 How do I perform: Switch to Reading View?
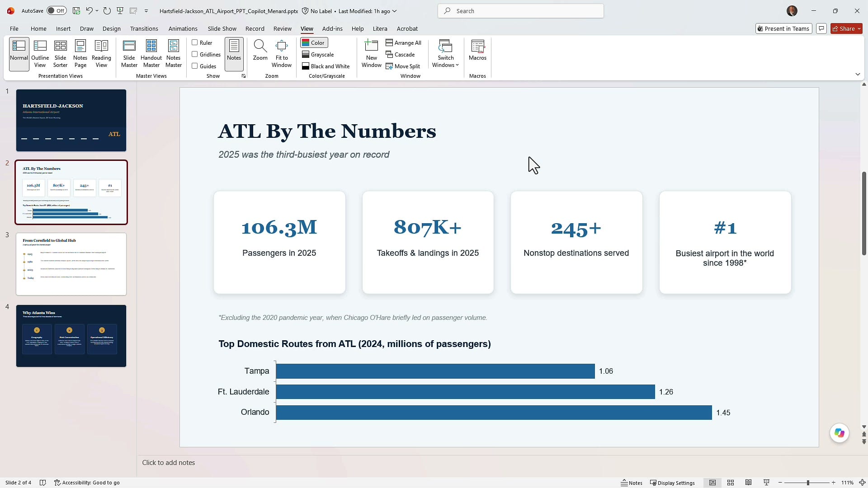pos(101,54)
